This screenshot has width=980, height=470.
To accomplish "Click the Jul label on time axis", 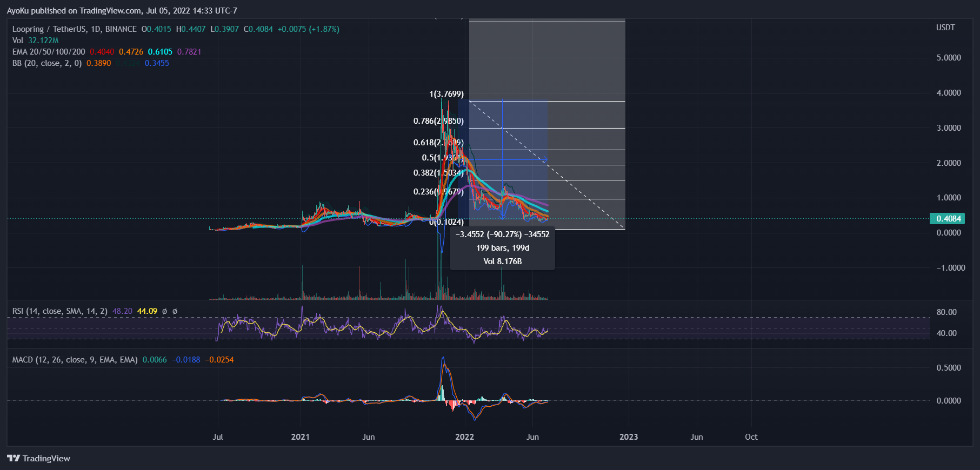I will 218,437.
